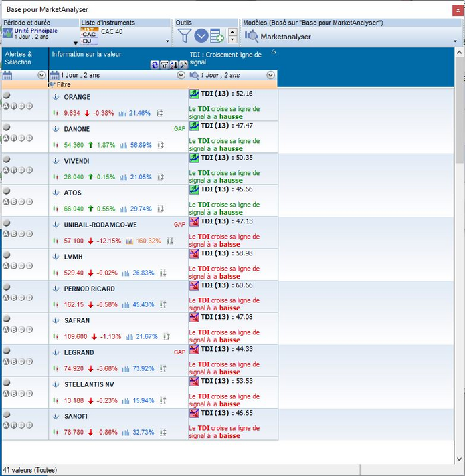
Task: Expand the Liste d'instruments dropdown arrow
Action: pyautogui.click(x=168, y=41)
